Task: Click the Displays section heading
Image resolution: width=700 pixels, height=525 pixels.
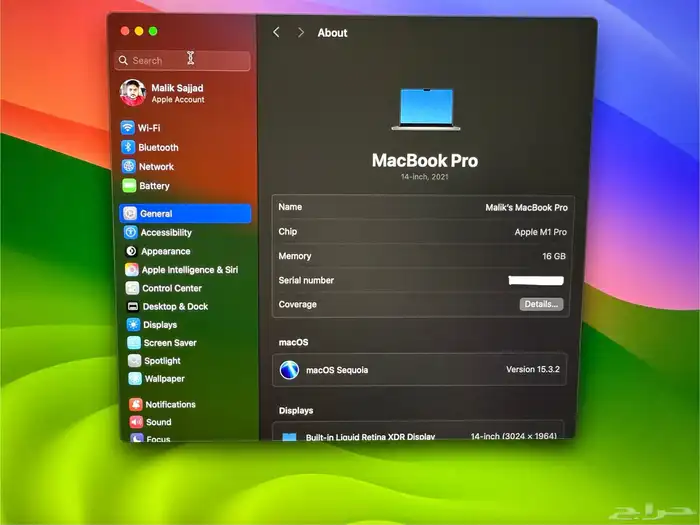Action: point(296,411)
